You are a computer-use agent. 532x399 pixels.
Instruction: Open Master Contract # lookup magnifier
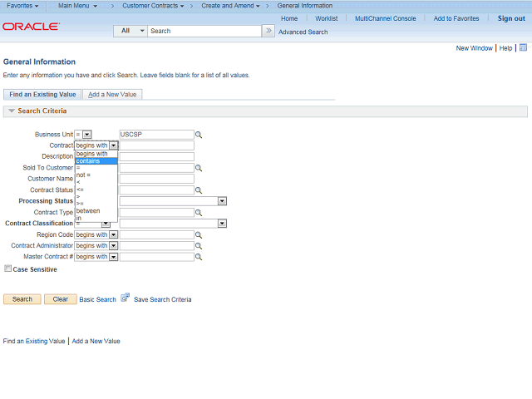[x=199, y=257]
